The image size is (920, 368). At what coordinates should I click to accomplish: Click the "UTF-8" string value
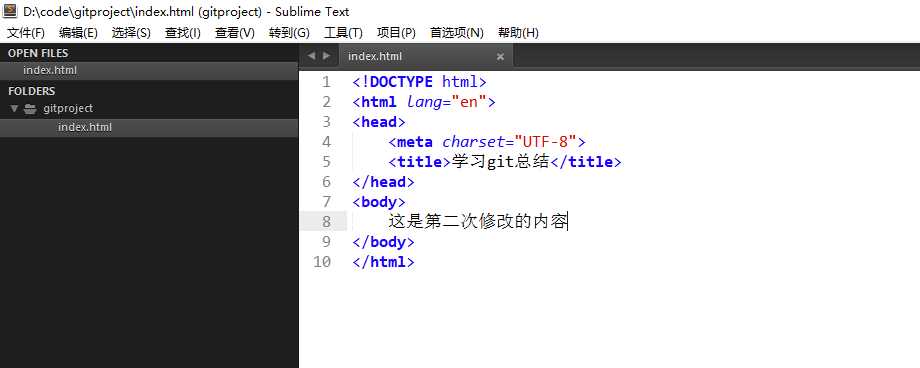click(x=545, y=142)
